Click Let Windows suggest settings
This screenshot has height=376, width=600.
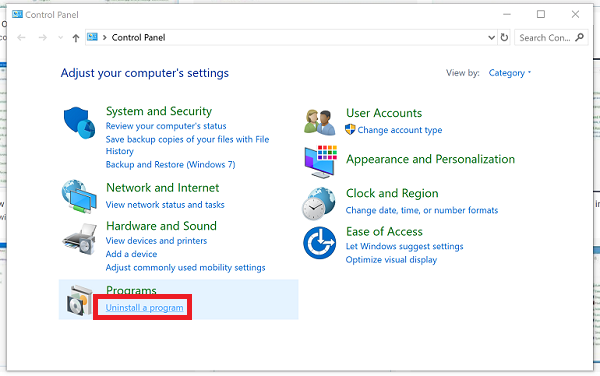(x=404, y=246)
